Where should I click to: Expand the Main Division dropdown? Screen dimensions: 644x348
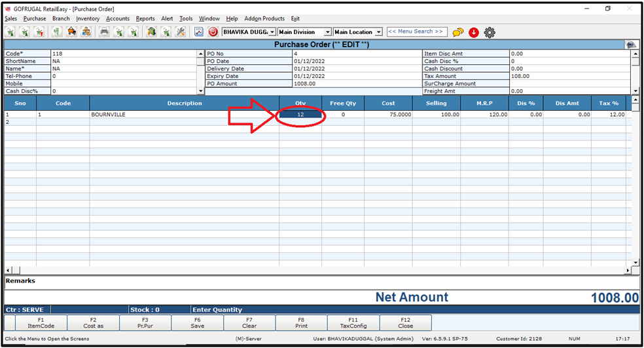[x=327, y=32]
